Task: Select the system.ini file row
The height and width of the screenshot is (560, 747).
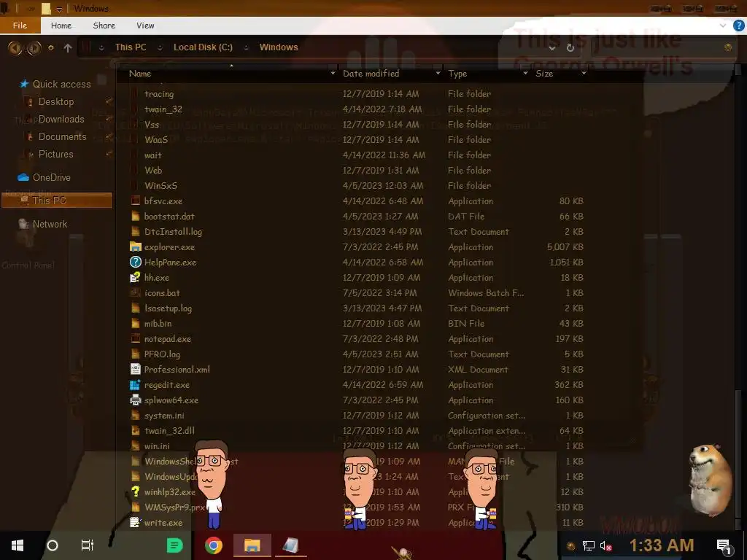Action: pyautogui.click(x=356, y=415)
